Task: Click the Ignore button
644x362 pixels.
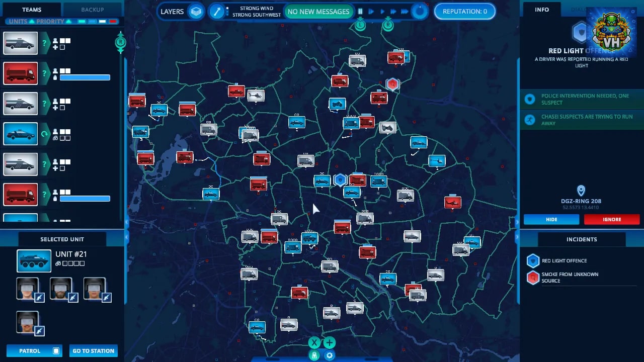Action: (x=612, y=219)
